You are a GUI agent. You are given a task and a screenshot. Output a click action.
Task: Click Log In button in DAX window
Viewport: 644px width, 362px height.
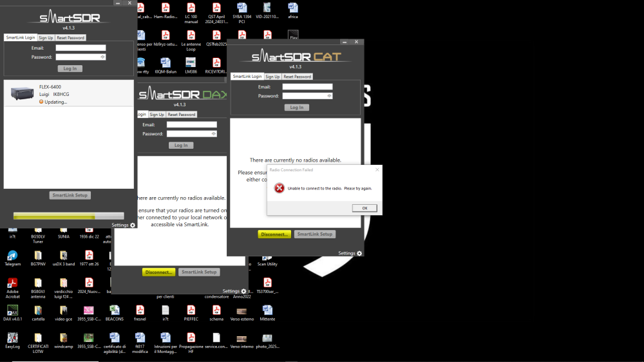coord(181,146)
